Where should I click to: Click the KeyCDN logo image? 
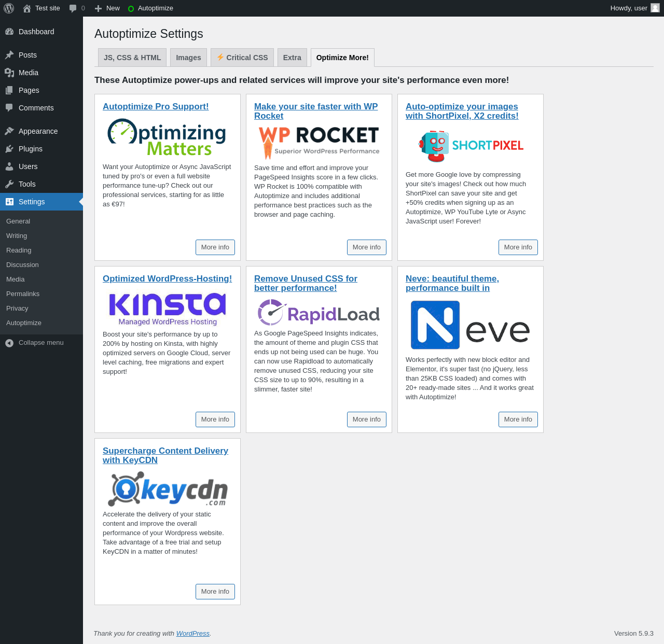click(x=168, y=489)
